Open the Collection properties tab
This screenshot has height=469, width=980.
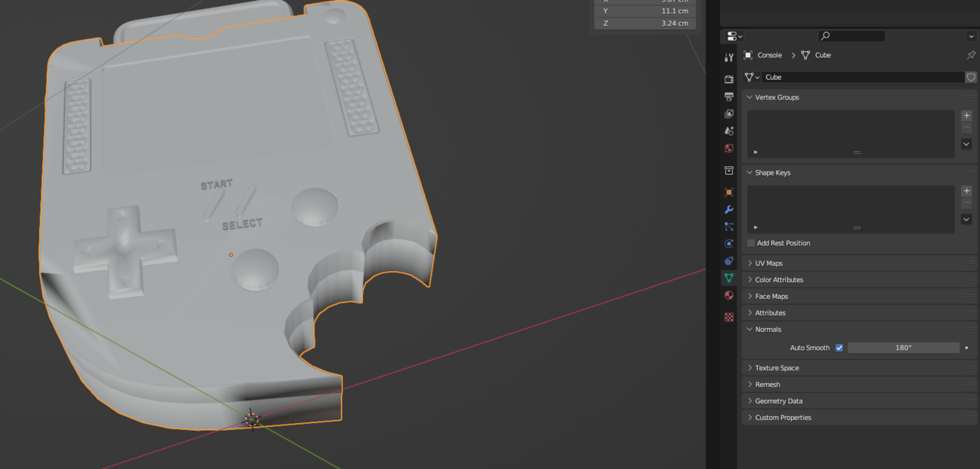(729, 170)
